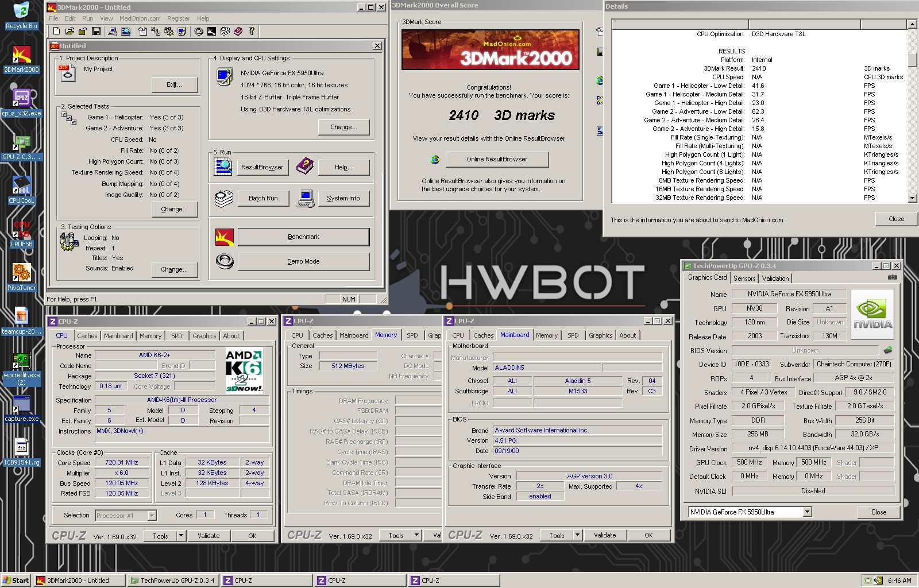Click the 3DMark2000 - Untitled taskbar item
Image resolution: width=919 pixels, height=588 pixels.
(x=79, y=581)
